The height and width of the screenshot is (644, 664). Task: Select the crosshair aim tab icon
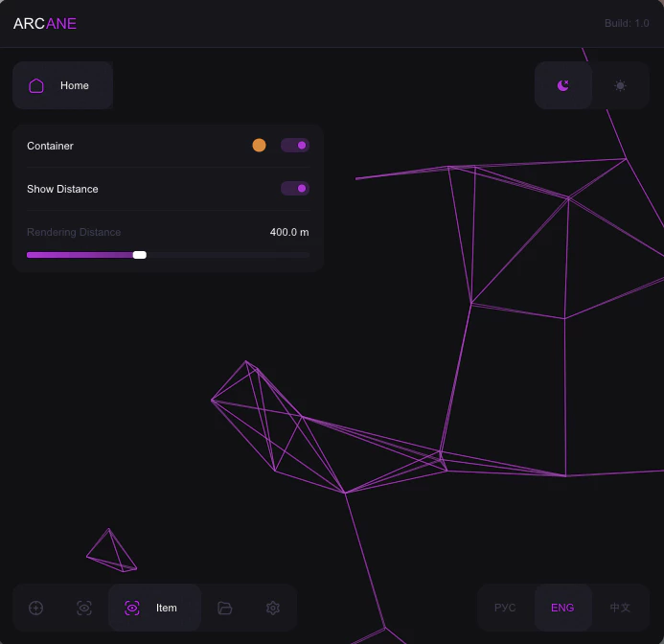click(x=36, y=608)
